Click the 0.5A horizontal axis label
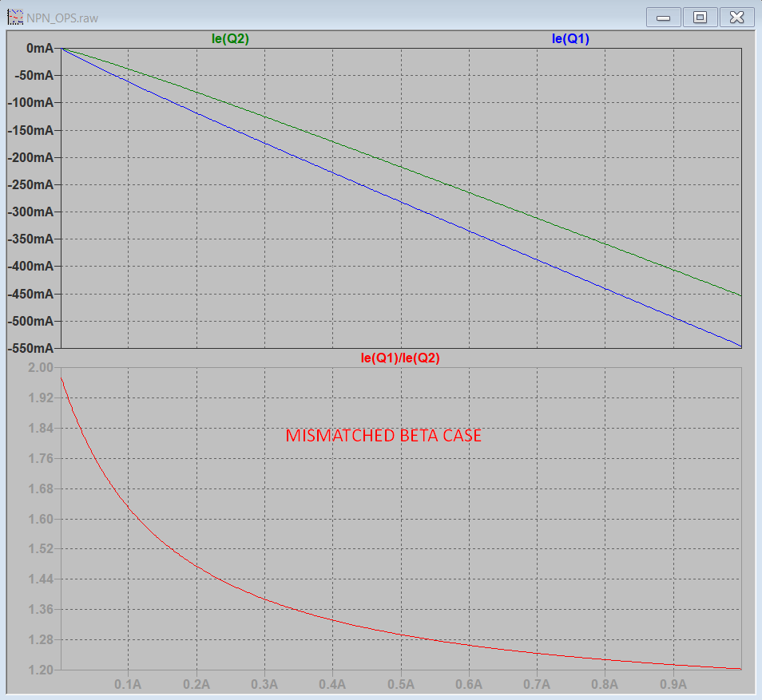The image size is (762, 700). pos(402,685)
